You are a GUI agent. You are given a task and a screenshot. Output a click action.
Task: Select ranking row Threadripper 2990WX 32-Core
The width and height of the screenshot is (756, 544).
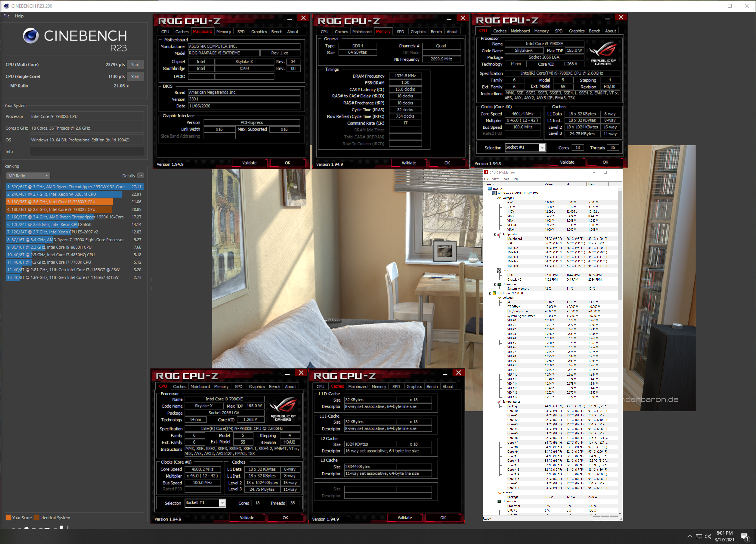(x=74, y=187)
